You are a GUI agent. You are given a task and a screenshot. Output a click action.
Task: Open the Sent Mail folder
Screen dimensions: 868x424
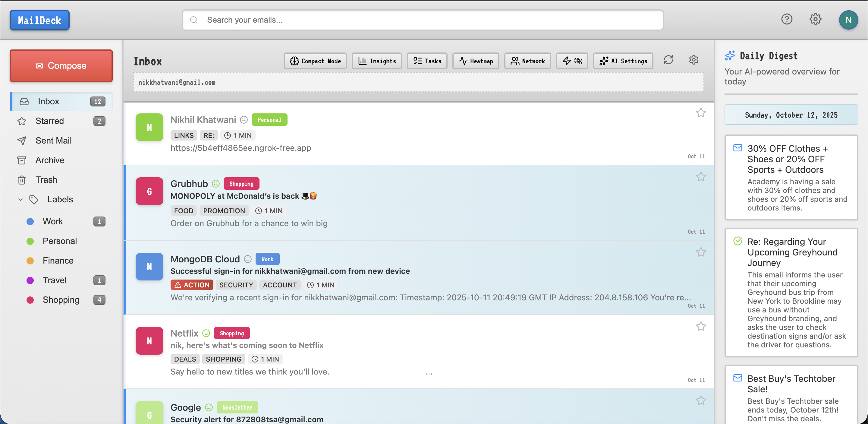(53, 141)
